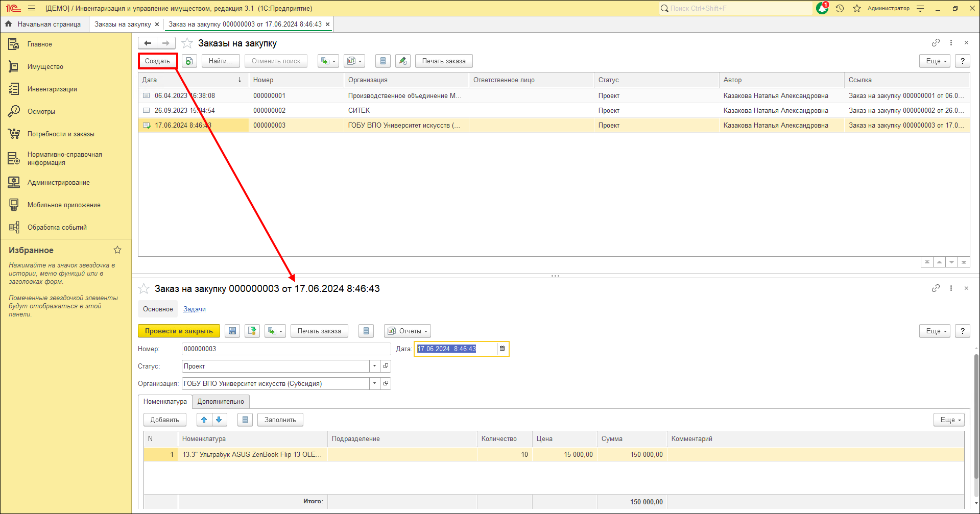
Task: Open the Организация value with its open button
Action: [386, 383]
